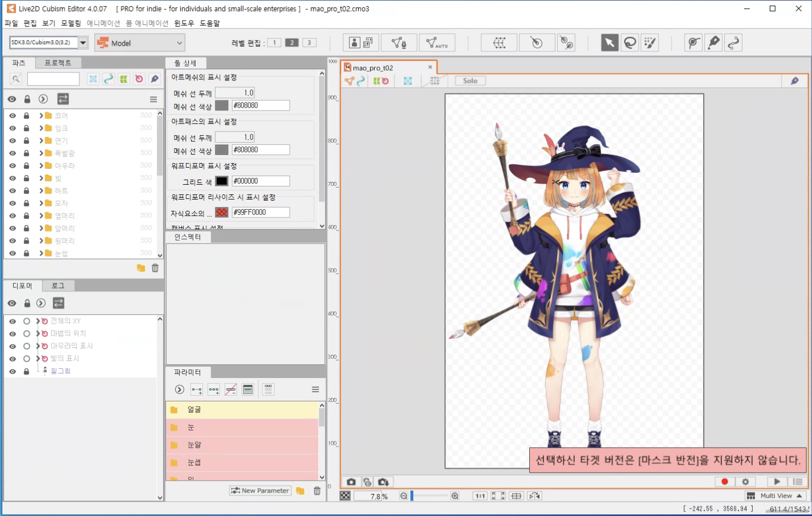
Task: Click the play button under the canvas
Action: coord(777,482)
